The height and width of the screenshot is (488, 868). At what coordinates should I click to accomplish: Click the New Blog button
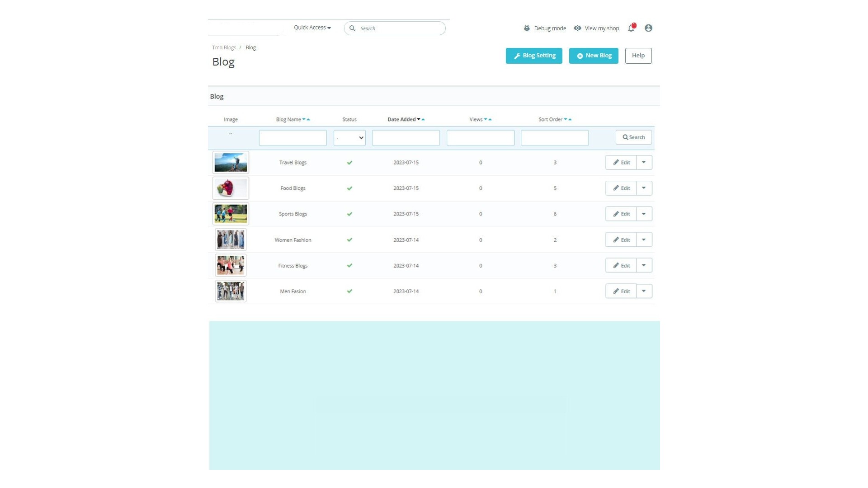(x=594, y=56)
